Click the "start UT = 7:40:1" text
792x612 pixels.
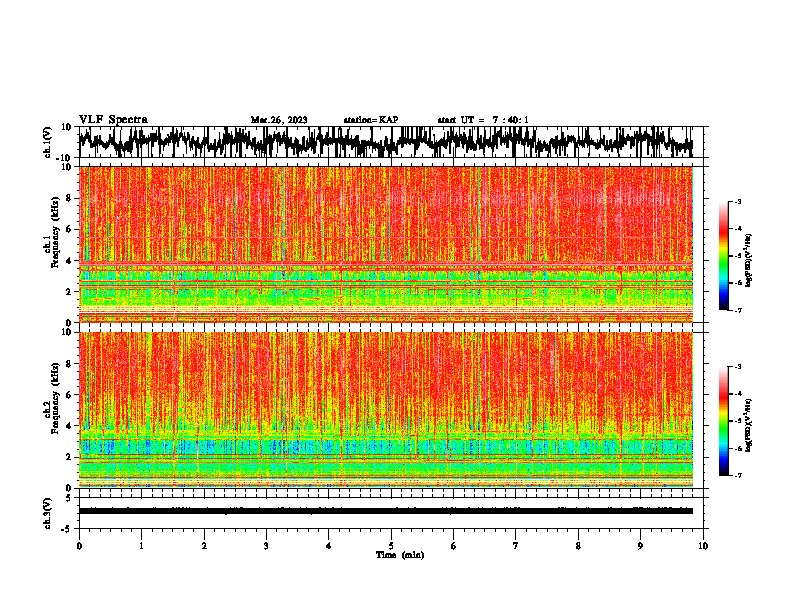coord(483,120)
